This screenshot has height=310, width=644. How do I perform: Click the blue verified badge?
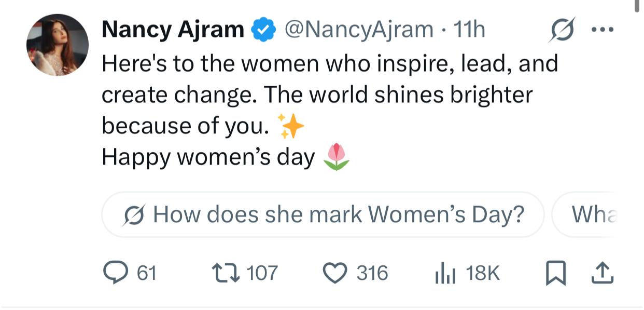pyautogui.click(x=263, y=30)
